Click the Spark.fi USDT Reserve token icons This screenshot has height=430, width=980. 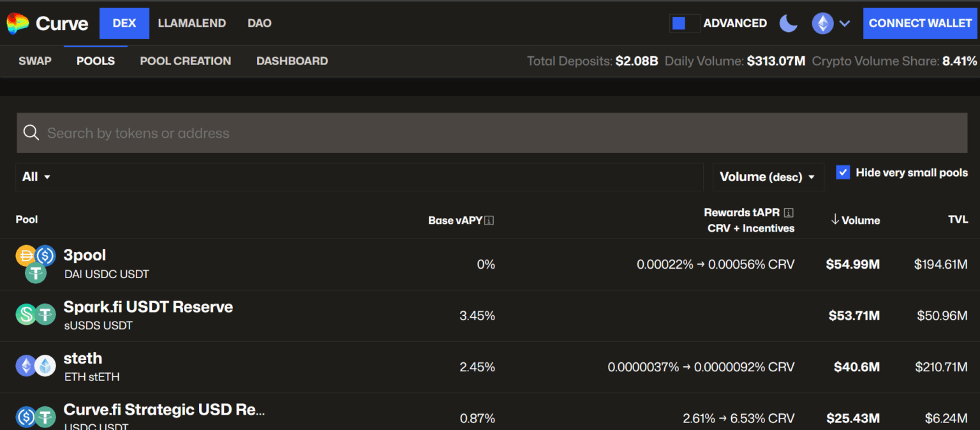36,314
